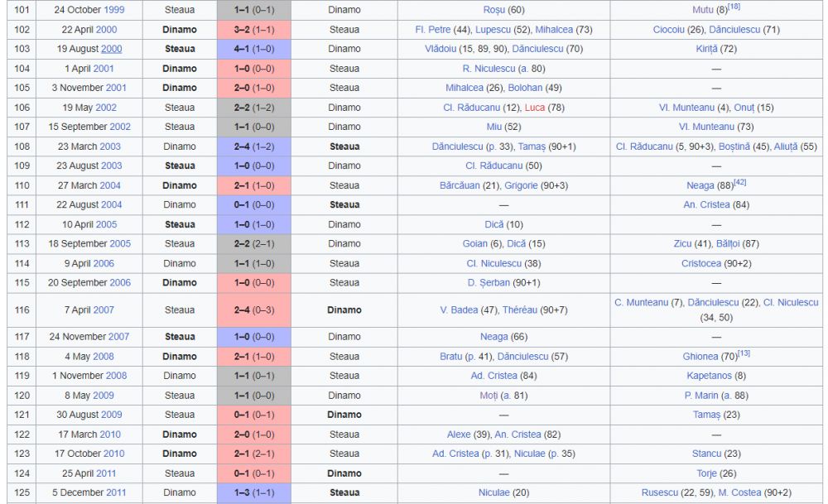
Task: Open Mutu player page link
Action: click(702, 10)
